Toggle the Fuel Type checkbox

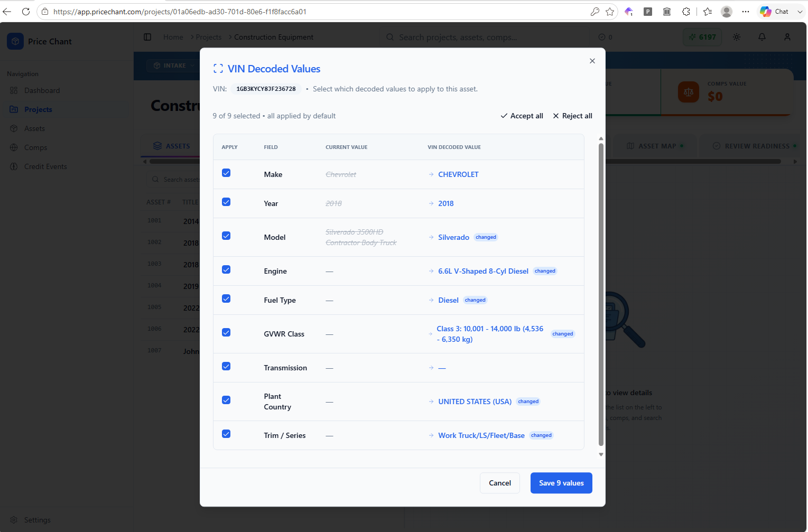(x=226, y=298)
